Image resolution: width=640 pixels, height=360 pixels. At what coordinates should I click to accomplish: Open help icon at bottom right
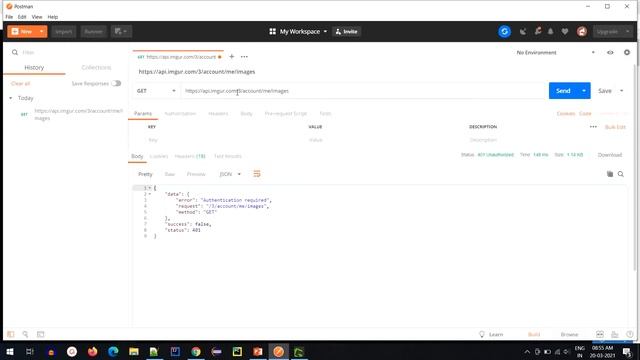click(629, 334)
